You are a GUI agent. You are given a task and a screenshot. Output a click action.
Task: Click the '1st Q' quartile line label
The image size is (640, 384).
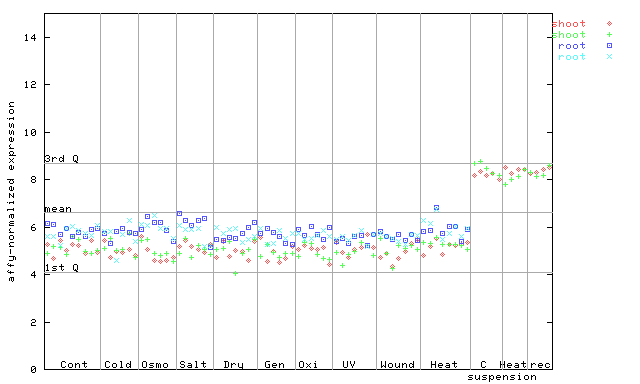pyautogui.click(x=61, y=267)
